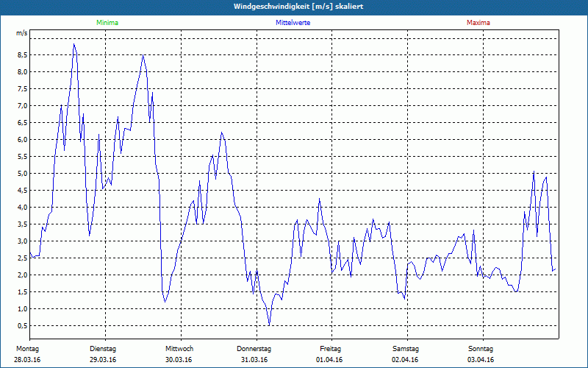
Task: Click the 5,0 y-axis value
Action: 23,174
